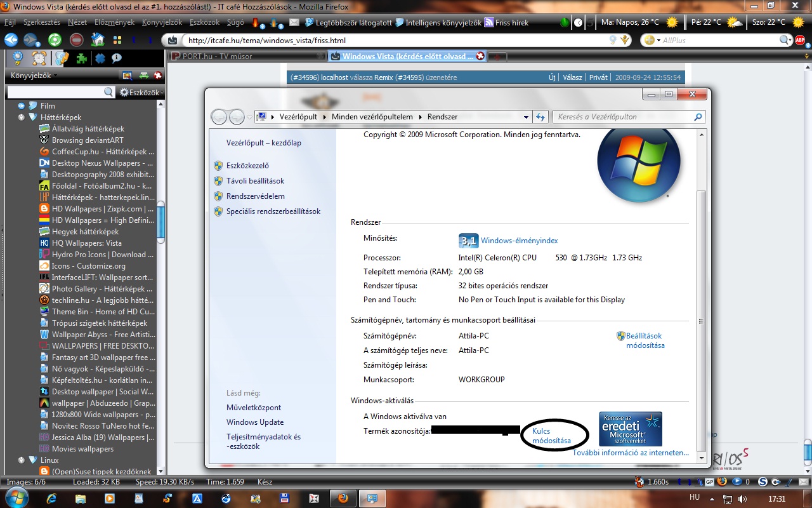Open Legtöbbször látogatott bookmarks folder
The width and height of the screenshot is (812, 508).
click(347, 22)
